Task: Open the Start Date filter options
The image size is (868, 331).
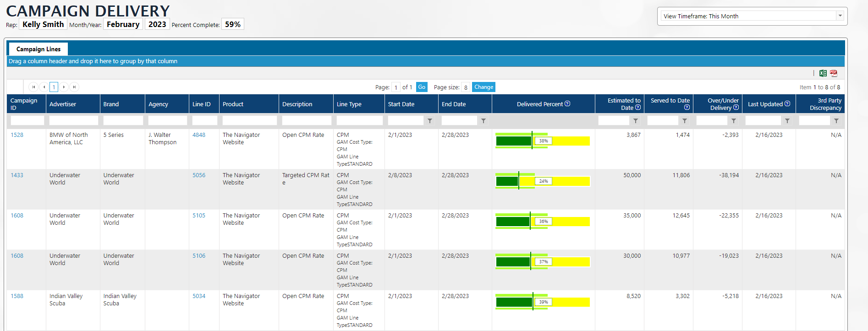Action: click(430, 121)
